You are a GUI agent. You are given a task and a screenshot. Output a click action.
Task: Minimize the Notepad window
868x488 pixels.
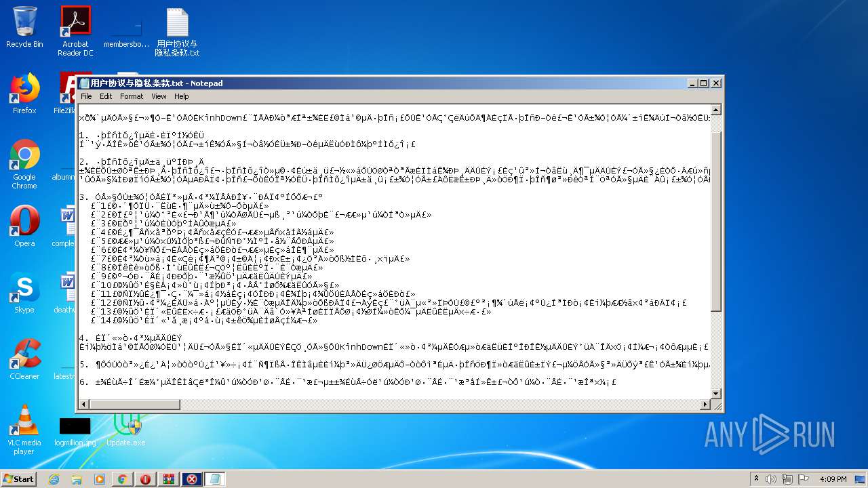[x=692, y=83]
